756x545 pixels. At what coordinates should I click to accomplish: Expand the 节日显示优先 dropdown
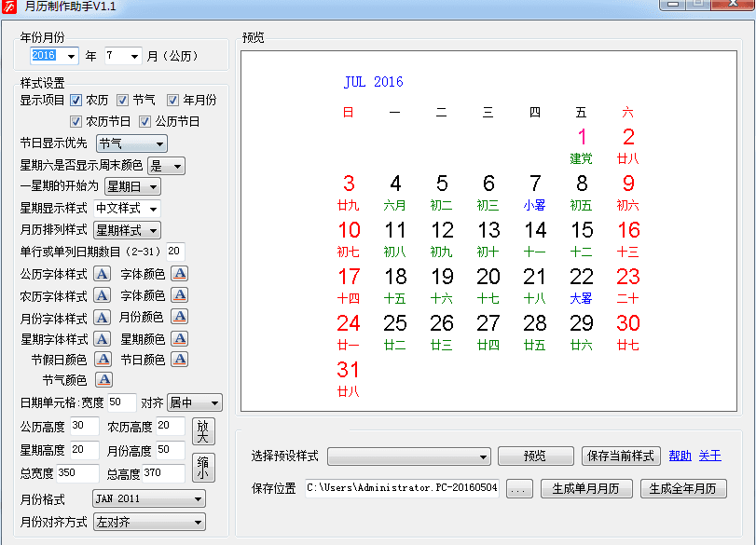point(131,143)
